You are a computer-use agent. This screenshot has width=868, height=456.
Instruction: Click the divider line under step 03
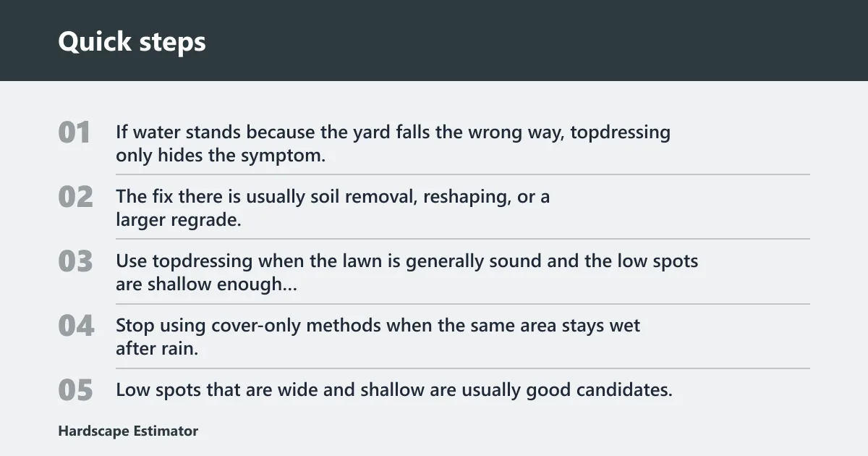pos(463,304)
